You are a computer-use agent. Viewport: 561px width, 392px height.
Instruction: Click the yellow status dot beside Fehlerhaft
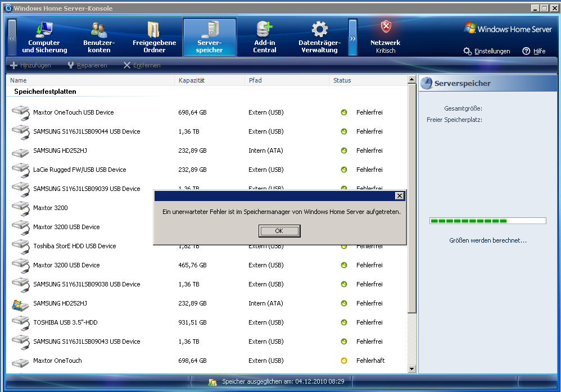pos(344,361)
